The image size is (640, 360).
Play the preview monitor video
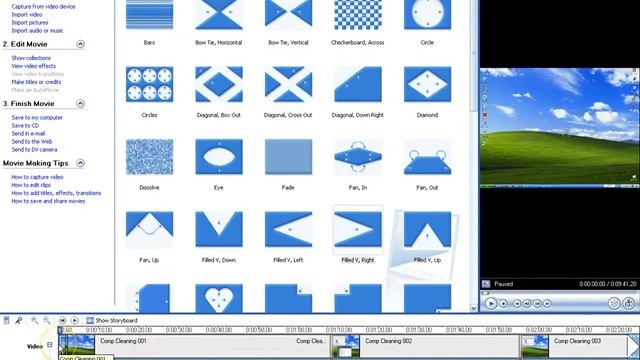click(491, 303)
